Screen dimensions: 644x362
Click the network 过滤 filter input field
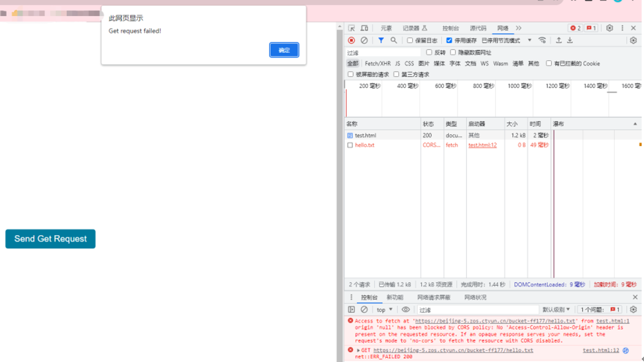pyautogui.click(x=383, y=53)
